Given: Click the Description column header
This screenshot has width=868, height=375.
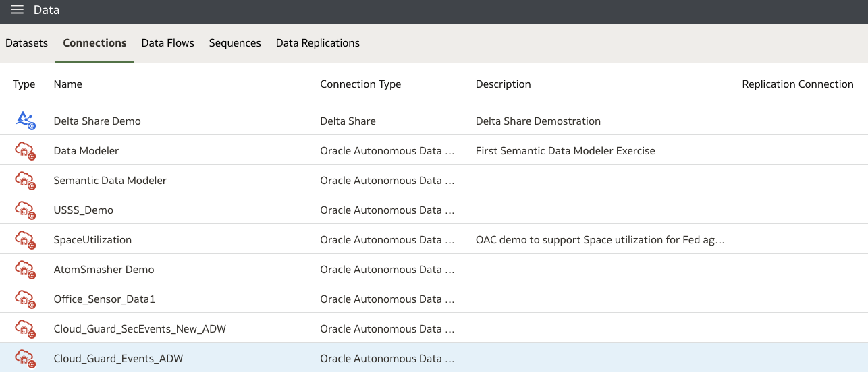Looking at the screenshot, I should [x=503, y=84].
